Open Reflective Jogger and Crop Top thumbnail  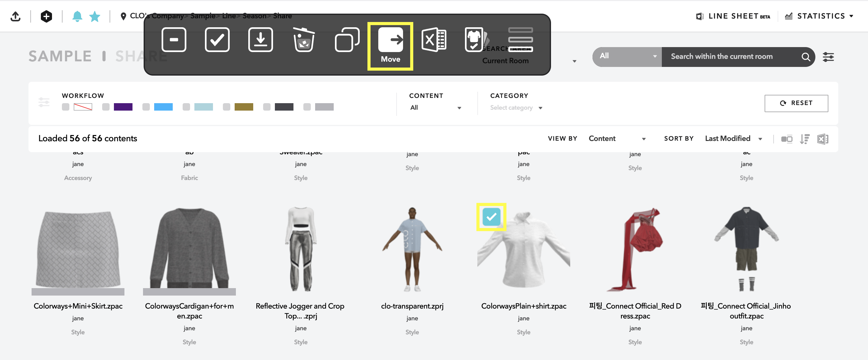[301, 250]
